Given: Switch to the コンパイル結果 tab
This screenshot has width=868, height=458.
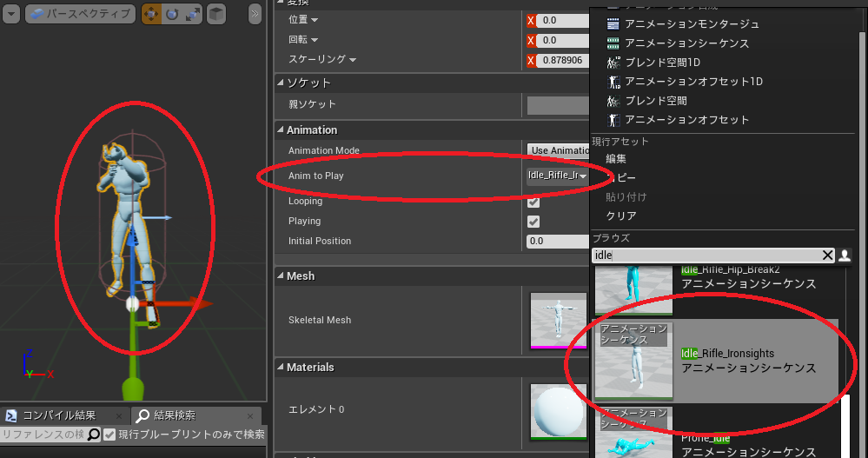Looking at the screenshot, I should [59, 415].
